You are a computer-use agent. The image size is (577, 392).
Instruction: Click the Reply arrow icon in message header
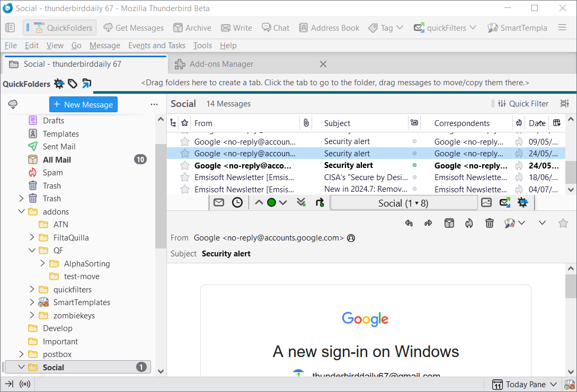[409, 223]
